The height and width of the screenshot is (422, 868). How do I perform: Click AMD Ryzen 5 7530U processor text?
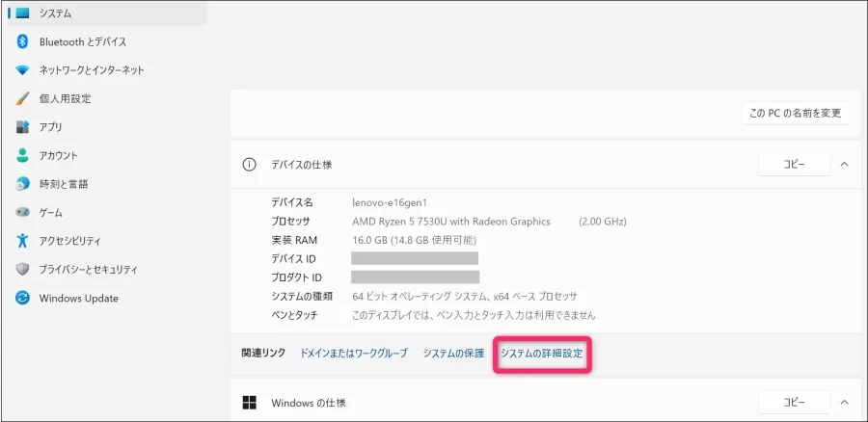coord(451,222)
